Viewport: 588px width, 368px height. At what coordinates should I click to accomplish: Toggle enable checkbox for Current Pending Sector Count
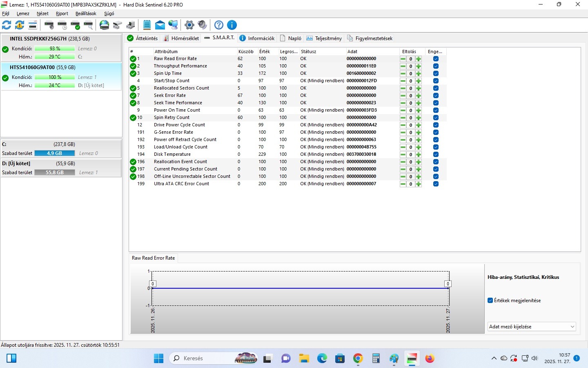436,169
